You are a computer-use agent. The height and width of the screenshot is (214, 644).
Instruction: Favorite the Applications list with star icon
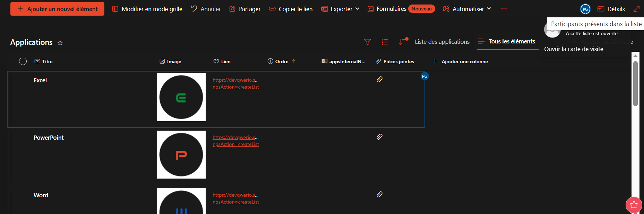pyautogui.click(x=60, y=43)
